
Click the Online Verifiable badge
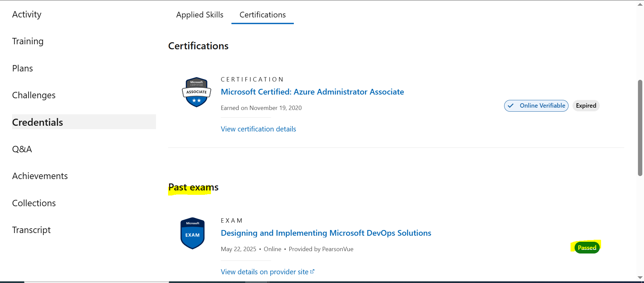click(536, 106)
